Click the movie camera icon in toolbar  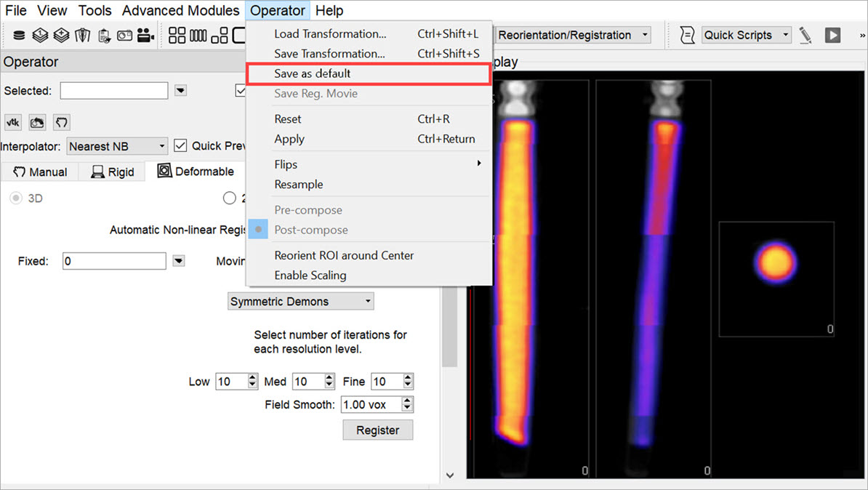tap(145, 35)
